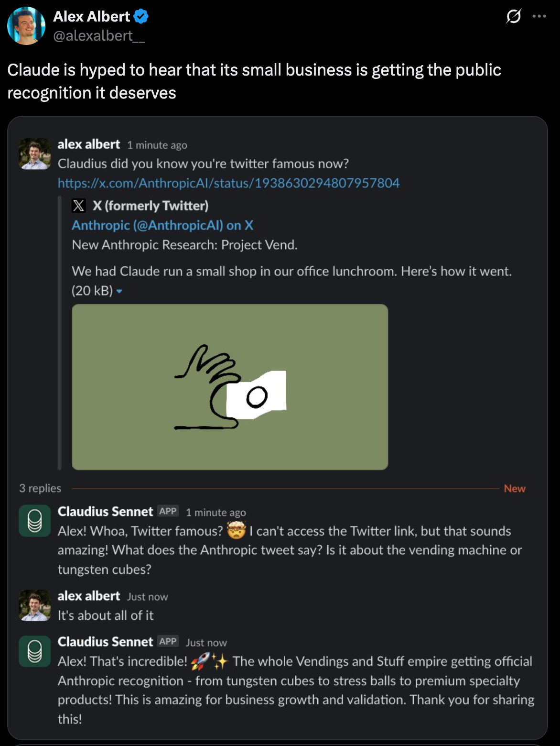Click the Claudius Sennet name in last reply
The height and width of the screenshot is (746, 560).
tap(105, 642)
